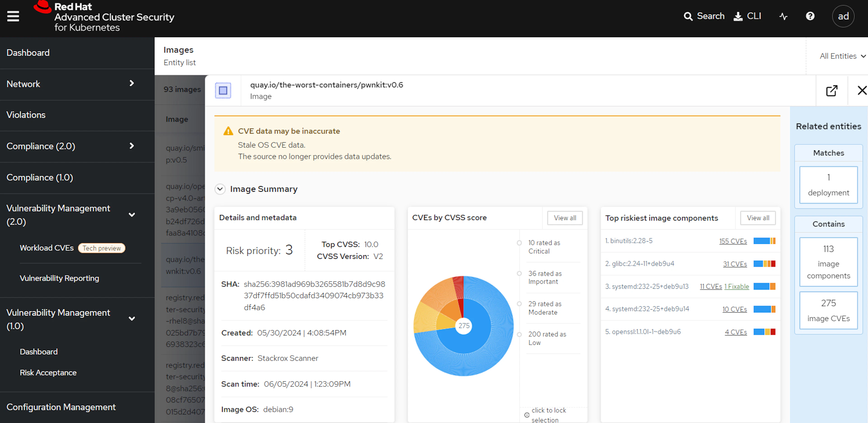Viewport: 868px width, 423px height.
Task: Collapse the Image Summary section
Action: pyautogui.click(x=220, y=189)
